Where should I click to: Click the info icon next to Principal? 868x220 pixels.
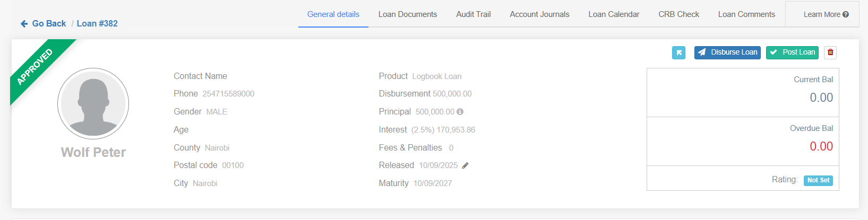(460, 112)
